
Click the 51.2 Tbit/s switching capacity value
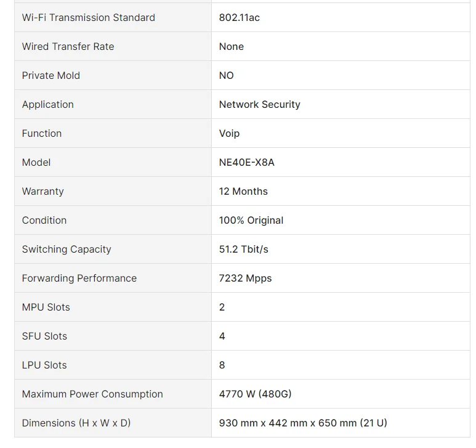point(243,250)
